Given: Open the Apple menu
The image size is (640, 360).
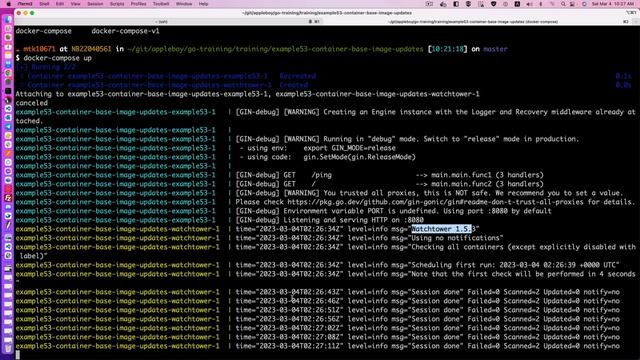Looking at the screenshot, I should pos(8,4).
